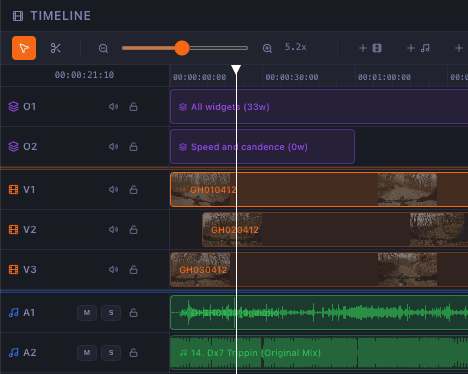Lock the V2 video track
468x374 pixels.
click(133, 230)
